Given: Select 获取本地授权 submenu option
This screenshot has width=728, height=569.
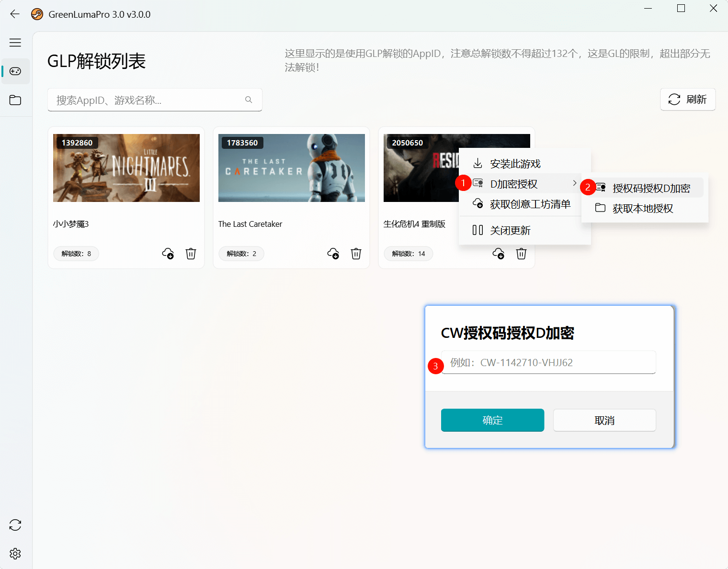Looking at the screenshot, I should pyautogui.click(x=642, y=209).
